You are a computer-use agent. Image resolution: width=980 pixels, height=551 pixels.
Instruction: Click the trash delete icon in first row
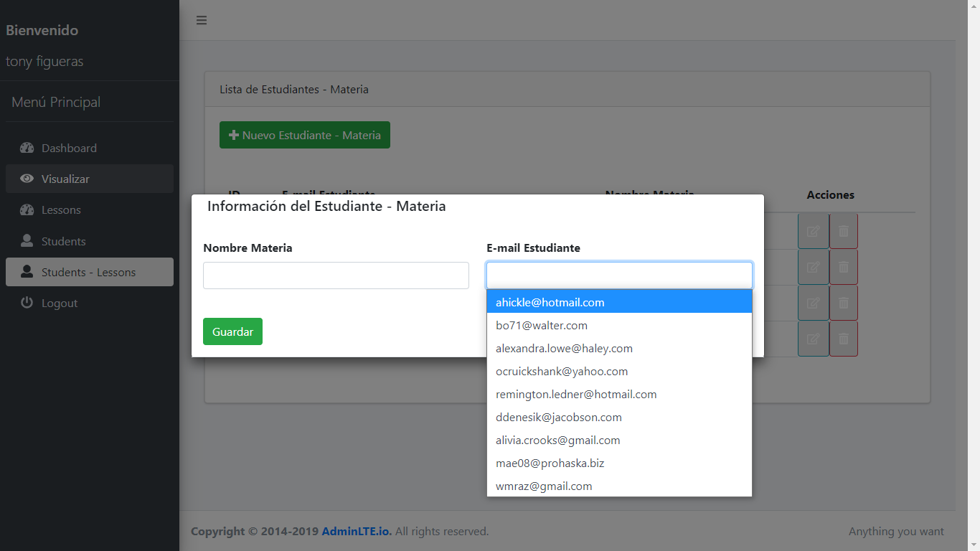(843, 230)
